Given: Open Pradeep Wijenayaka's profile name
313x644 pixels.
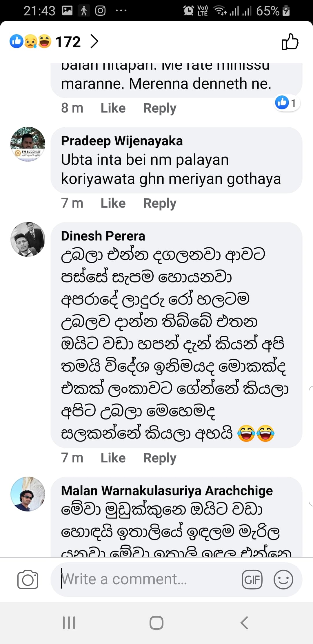Looking at the screenshot, I should click(x=122, y=141).
